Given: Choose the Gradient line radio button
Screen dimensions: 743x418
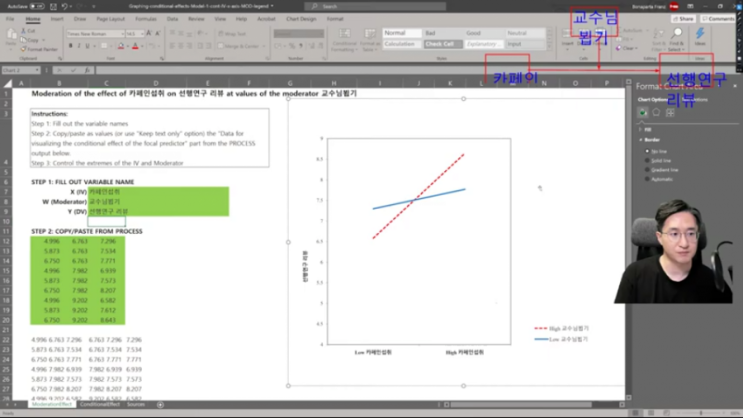Looking at the screenshot, I should click(x=648, y=170).
